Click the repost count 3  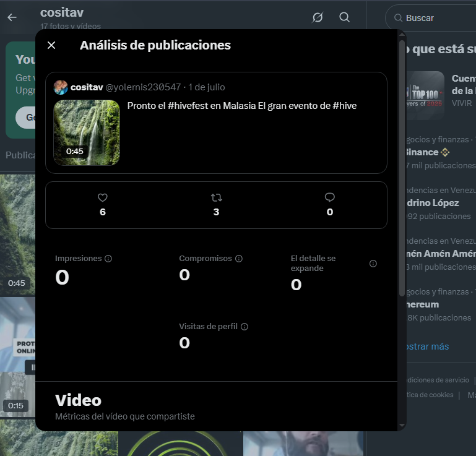216,212
